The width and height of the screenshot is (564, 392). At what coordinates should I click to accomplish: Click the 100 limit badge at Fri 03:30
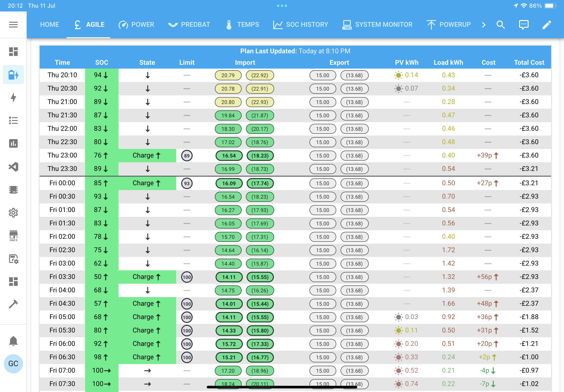click(187, 277)
